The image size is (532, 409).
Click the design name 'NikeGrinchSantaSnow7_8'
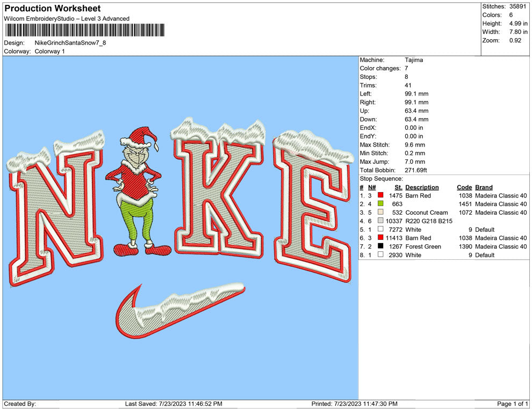pyautogui.click(x=70, y=43)
